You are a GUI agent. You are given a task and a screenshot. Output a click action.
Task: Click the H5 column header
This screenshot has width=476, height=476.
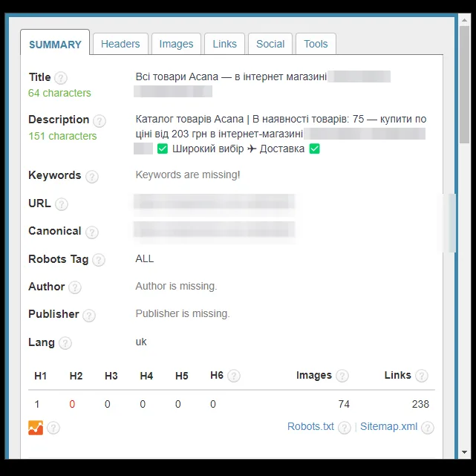click(x=181, y=376)
